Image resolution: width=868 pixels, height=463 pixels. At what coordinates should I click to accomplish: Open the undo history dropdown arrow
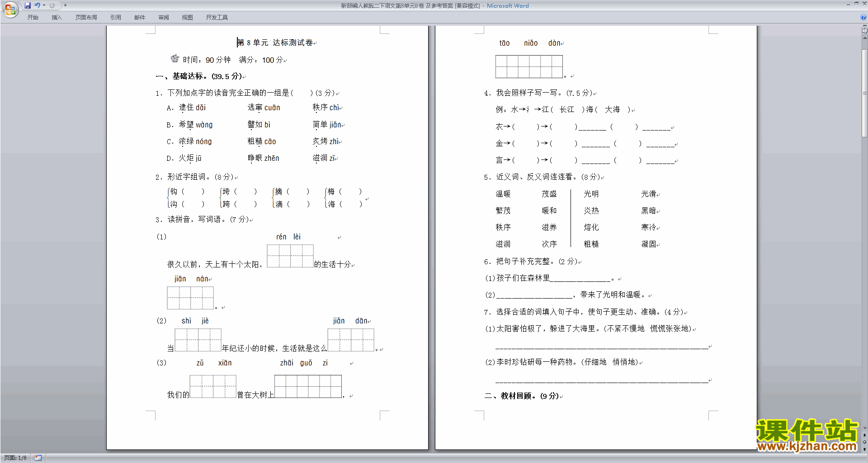(44, 5)
